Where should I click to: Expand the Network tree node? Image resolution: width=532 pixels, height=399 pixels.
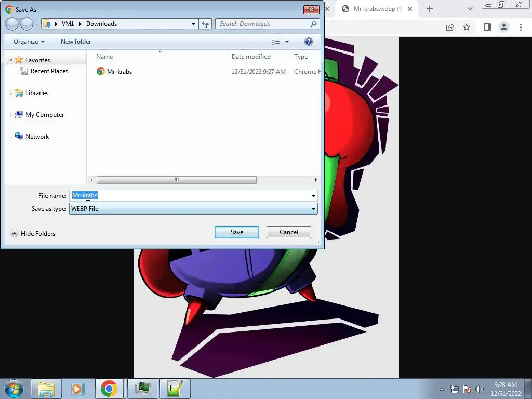point(11,137)
